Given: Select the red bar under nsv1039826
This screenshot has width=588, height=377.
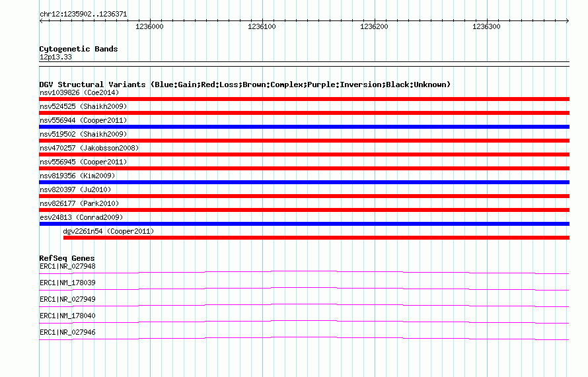Looking at the screenshot, I should click(x=304, y=99).
